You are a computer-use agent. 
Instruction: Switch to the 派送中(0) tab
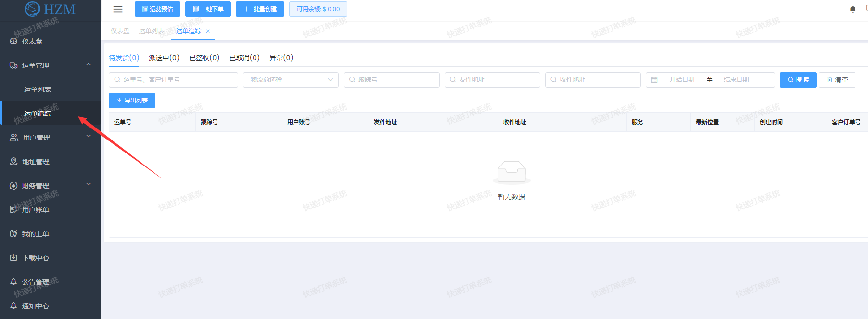click(164, 58)
